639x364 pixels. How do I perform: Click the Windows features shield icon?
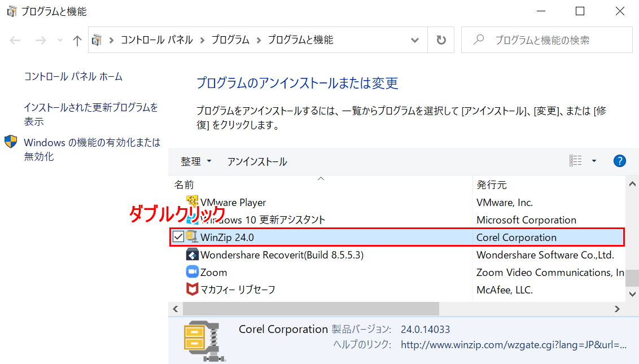pyautogui.click(x=11, y=142)
